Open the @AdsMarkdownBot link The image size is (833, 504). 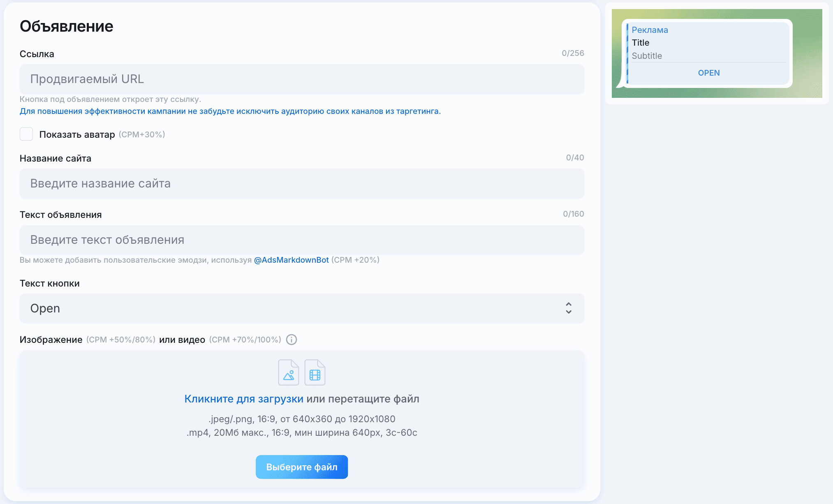[x=292, y=260]
